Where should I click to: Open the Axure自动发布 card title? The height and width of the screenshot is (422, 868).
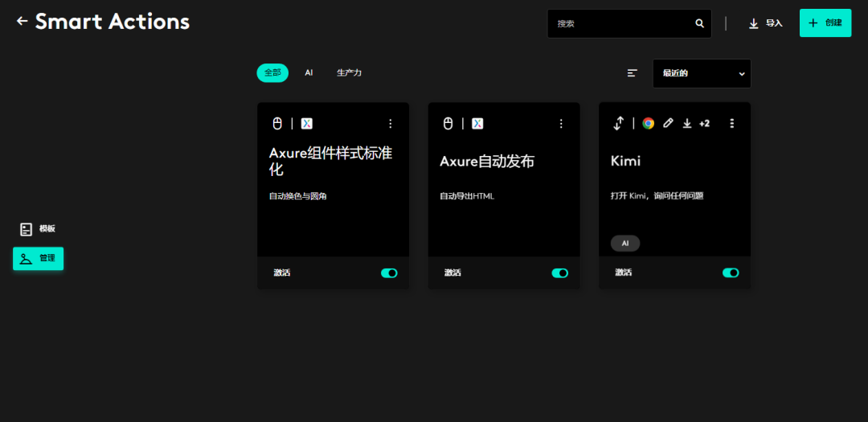tap(487, 161)
